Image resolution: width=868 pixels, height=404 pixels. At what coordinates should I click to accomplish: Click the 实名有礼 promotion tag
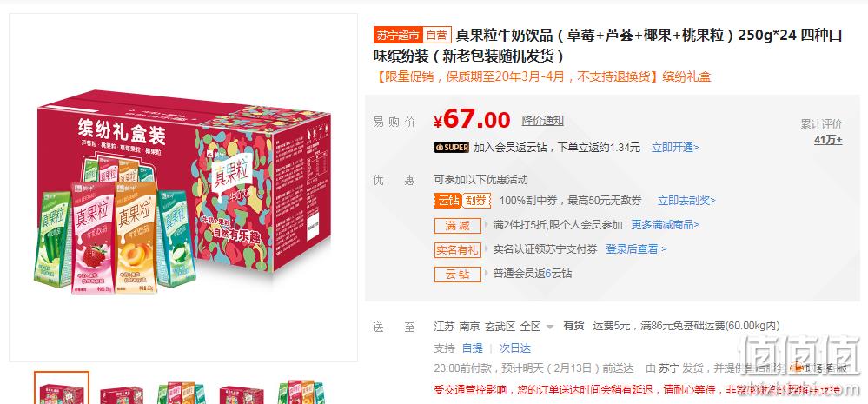point(457,249)
